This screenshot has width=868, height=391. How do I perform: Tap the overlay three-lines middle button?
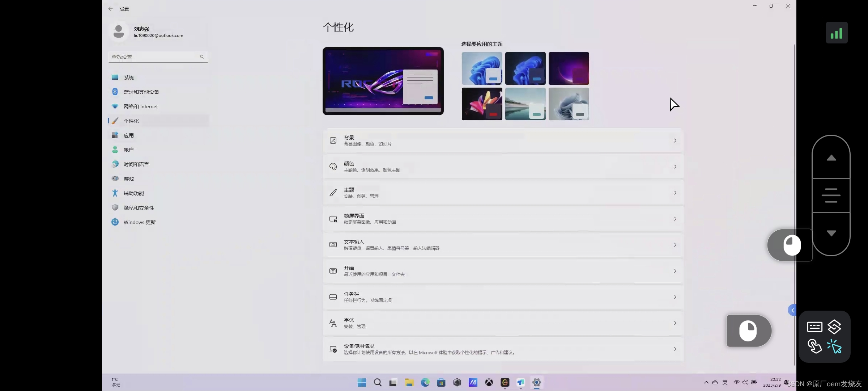point(831,195)
